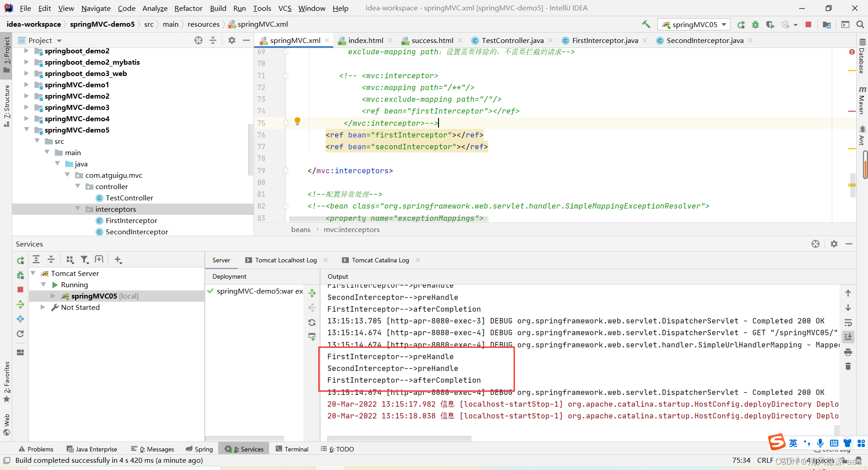Viewport: 868px width, 470px height.
Task: Expand the Not Started node
Action: (42, 307)
